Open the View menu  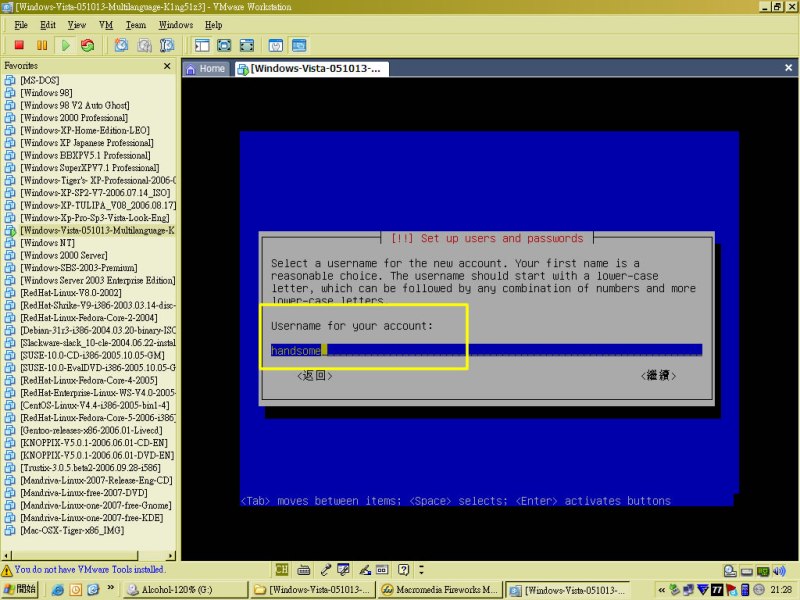click(77, 25)
